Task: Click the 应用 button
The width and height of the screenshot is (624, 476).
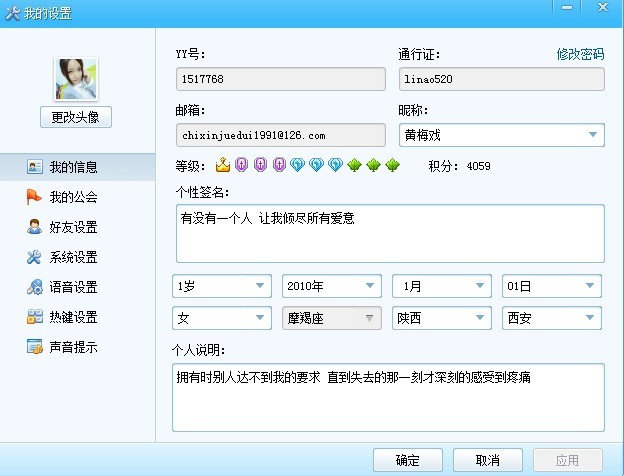Action: (567, 460)
